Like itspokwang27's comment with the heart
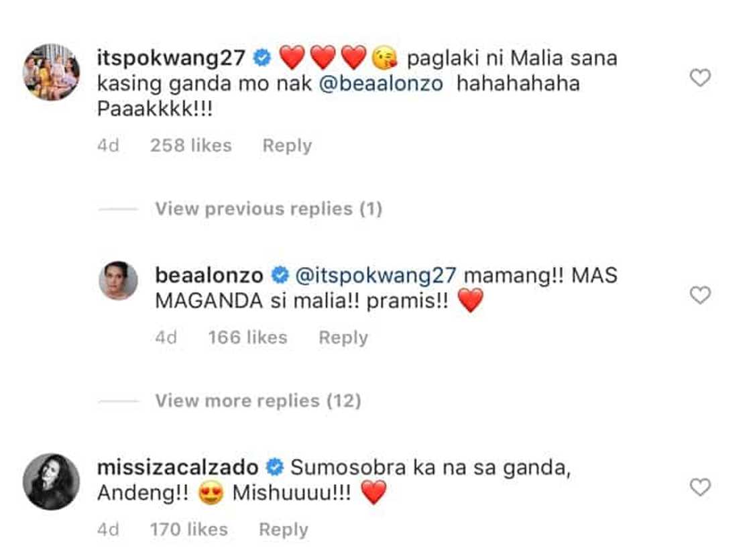The image size is (751, 560). 699,78
